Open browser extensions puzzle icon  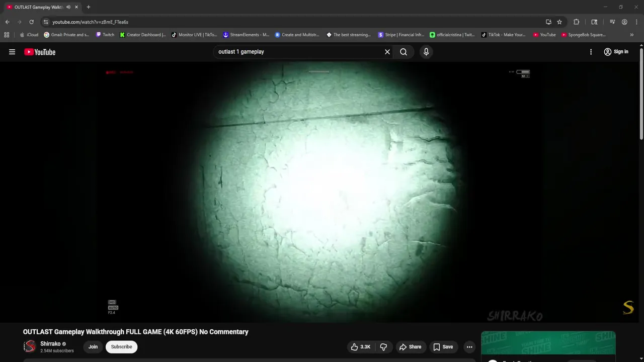click(x=577, y=22)
